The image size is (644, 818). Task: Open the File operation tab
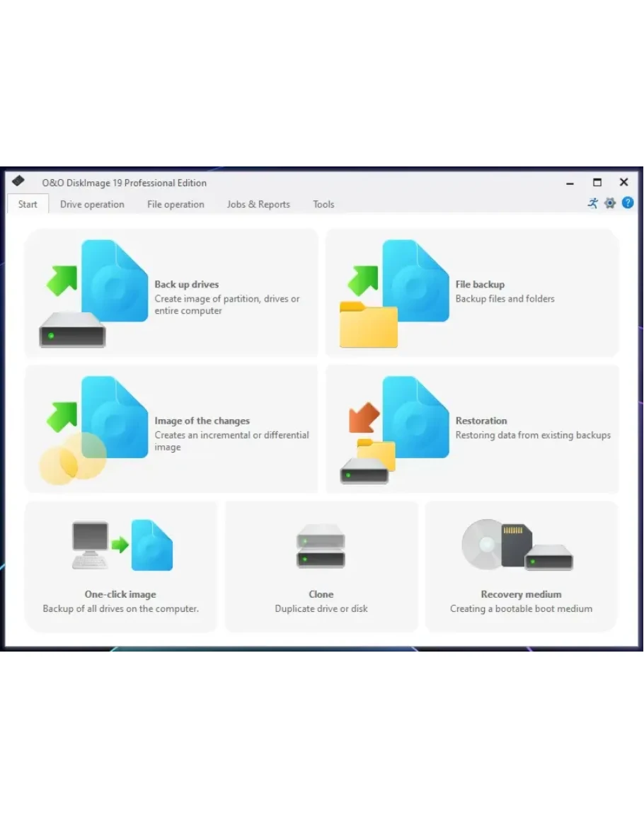click(176, 205)
